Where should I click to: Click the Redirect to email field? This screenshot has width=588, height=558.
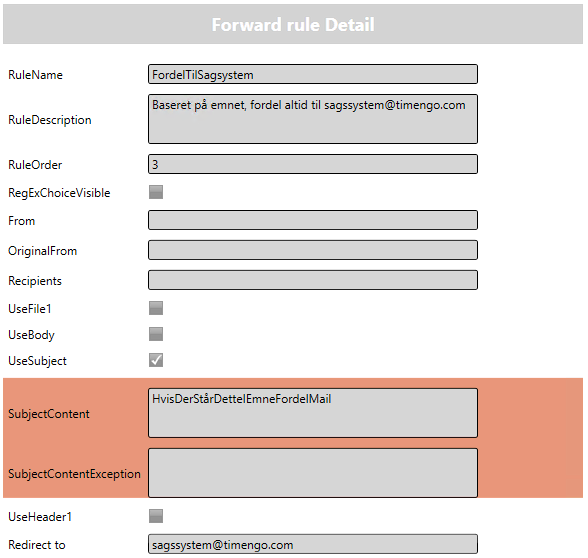313,544
